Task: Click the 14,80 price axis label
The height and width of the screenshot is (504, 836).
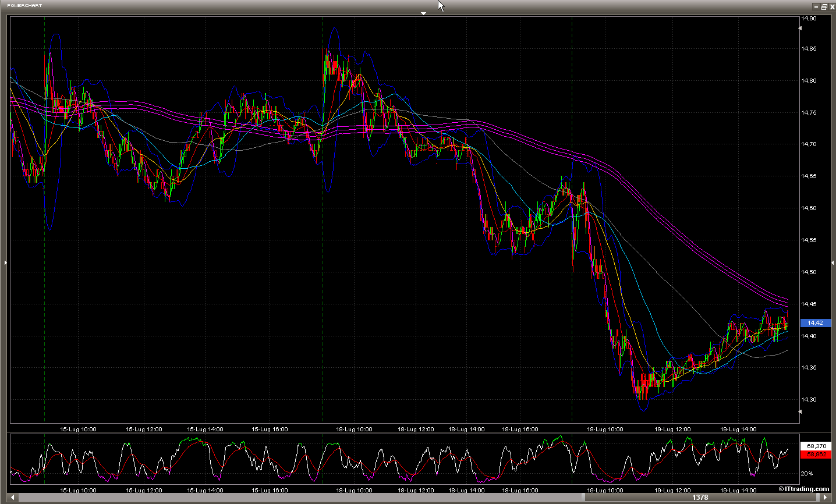Action: [x=809, y=81]
